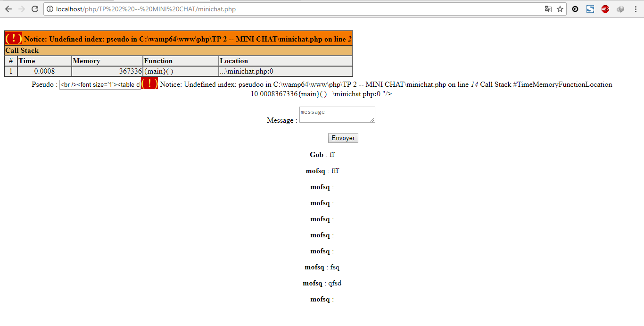
Task: Click the blue S extension icon
Action: pyautogui.click(x=590, y=9)
